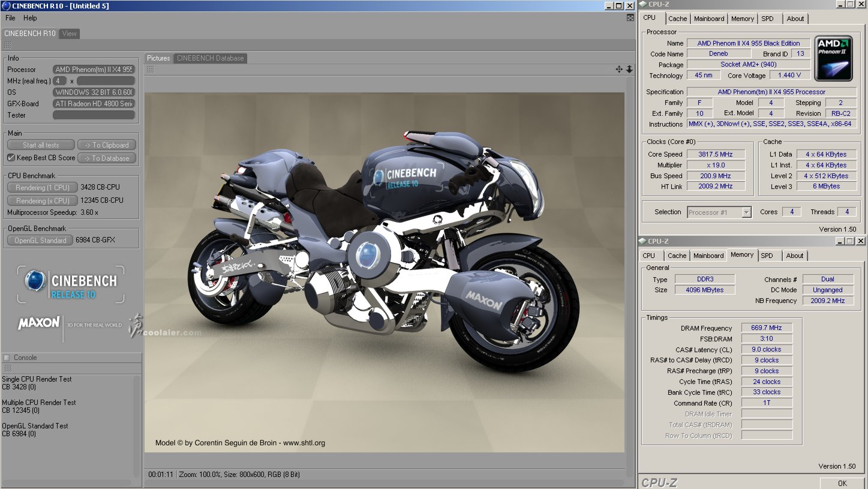
Task: Click the layout toggle icon below window controls
Action: pos(630,18)
